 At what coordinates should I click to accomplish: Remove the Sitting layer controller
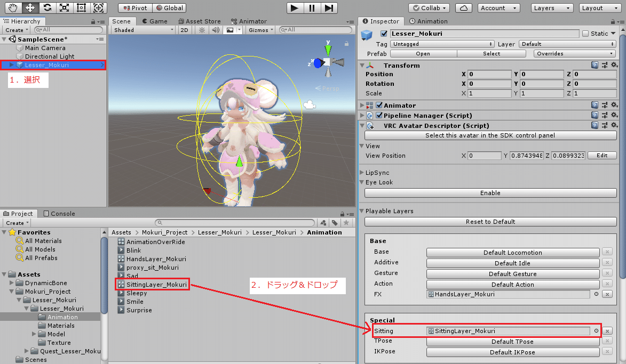[x=607, y=331]
